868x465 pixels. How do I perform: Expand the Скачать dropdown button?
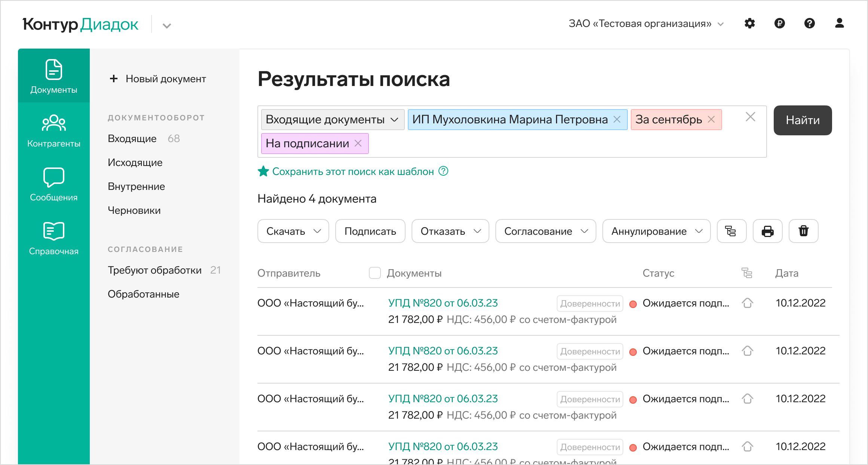293,231
